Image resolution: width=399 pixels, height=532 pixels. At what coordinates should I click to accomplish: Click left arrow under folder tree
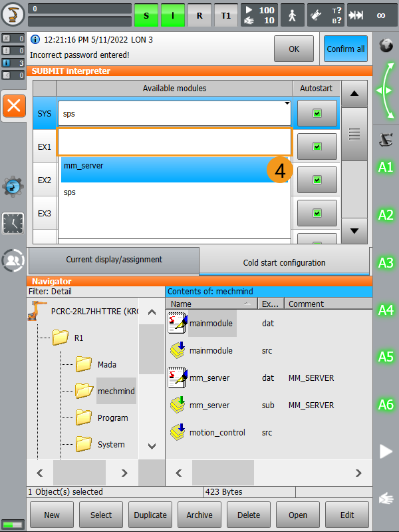(40, 473)
